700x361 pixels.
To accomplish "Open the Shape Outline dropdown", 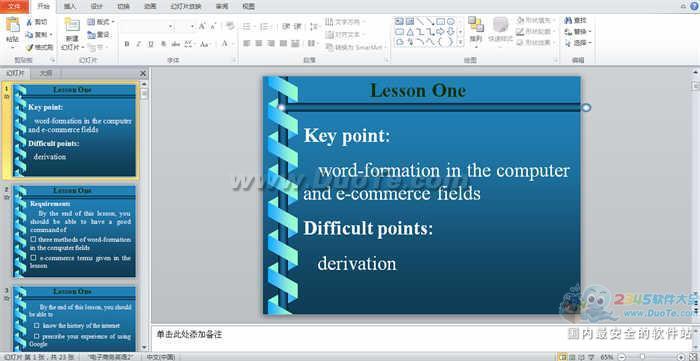I will tap(535, 32).
